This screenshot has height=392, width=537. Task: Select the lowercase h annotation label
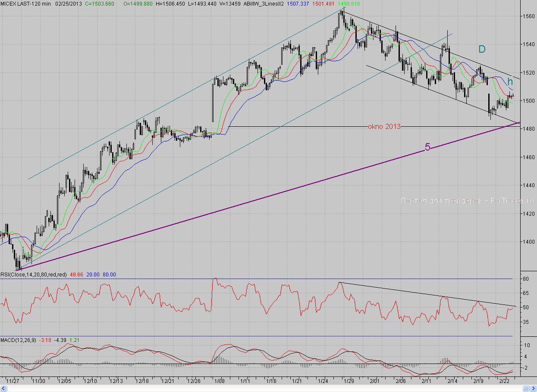[510, 81]
